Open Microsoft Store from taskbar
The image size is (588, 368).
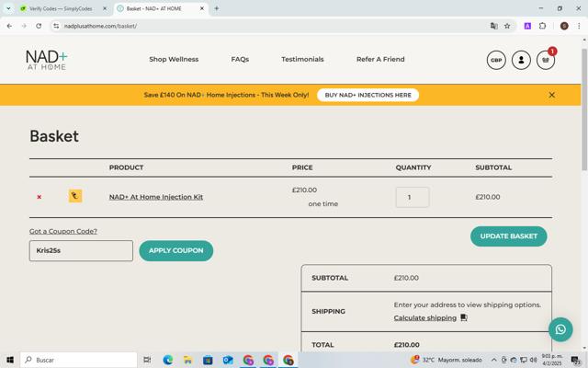(208, 360)
